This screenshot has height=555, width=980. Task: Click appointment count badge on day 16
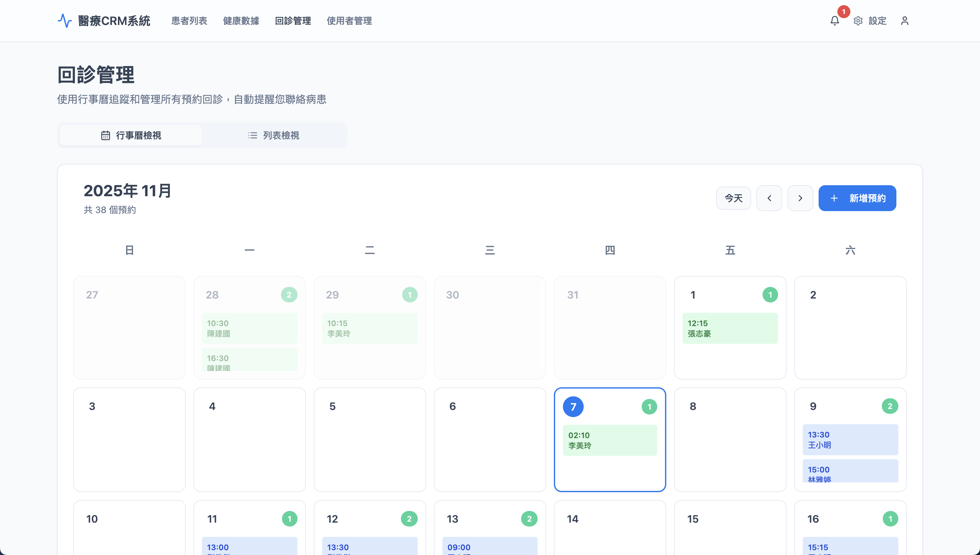pyautogui.click(x=890, y=519)
